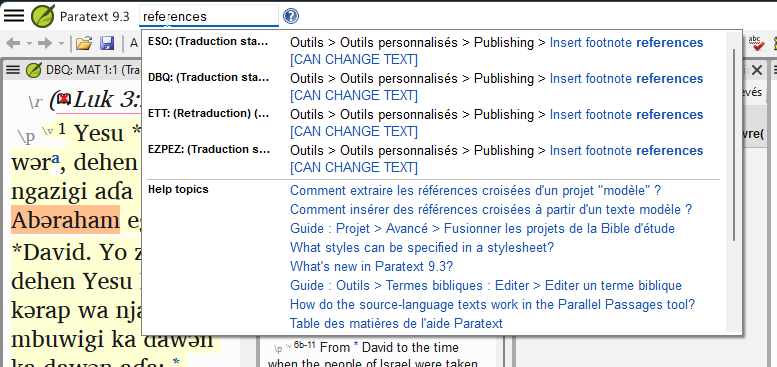Click in the search field containing "references"
Screen dimensions: 777x367
coord(209,16)
